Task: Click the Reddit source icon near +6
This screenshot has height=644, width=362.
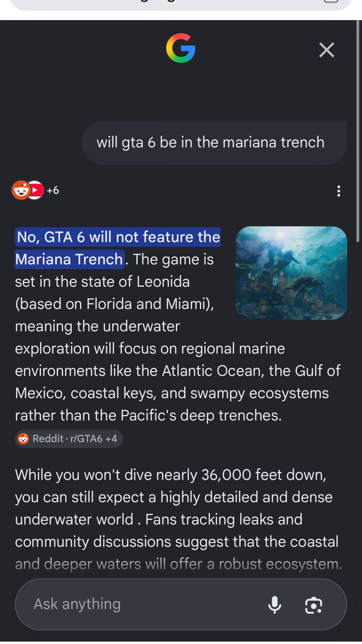Action: (21, 190)
